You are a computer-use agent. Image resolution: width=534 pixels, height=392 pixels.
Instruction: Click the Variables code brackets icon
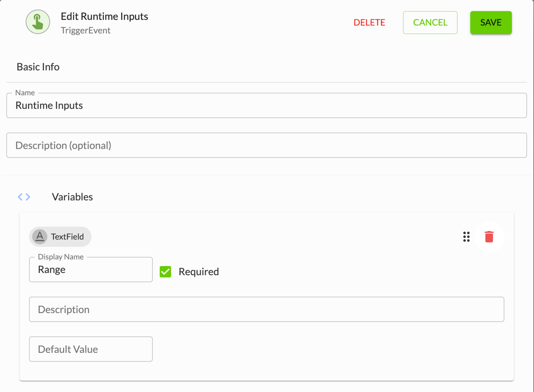24,197
